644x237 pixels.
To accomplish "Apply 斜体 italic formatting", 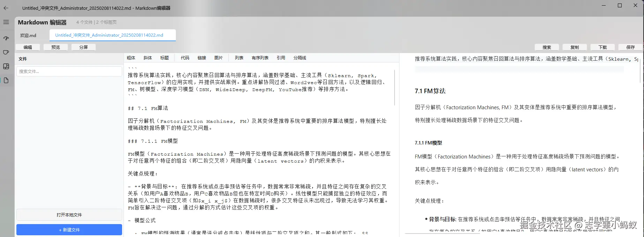I will point(148,58).
